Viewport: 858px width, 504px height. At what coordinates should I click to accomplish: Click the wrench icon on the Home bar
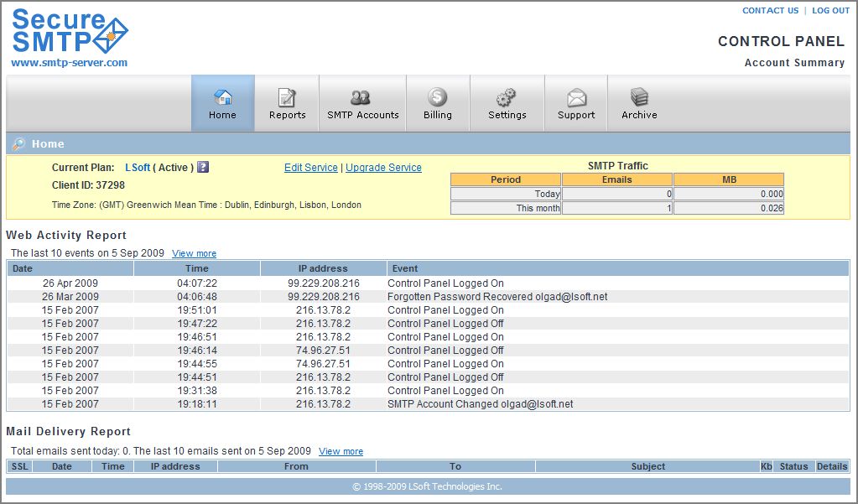(18, 143)
